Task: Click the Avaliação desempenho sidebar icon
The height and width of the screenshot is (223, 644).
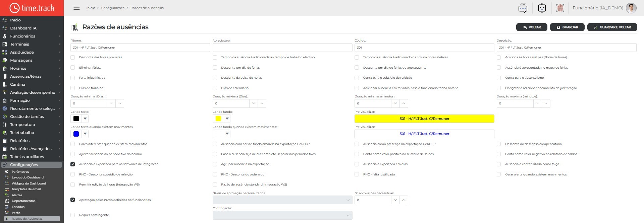Action: pyautogui.click(x=5, y=92)
